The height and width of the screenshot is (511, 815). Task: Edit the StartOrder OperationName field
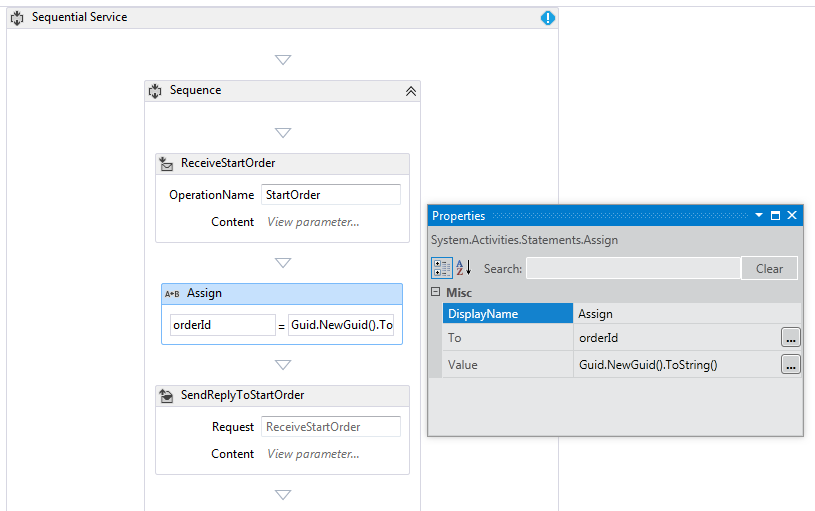330,194
